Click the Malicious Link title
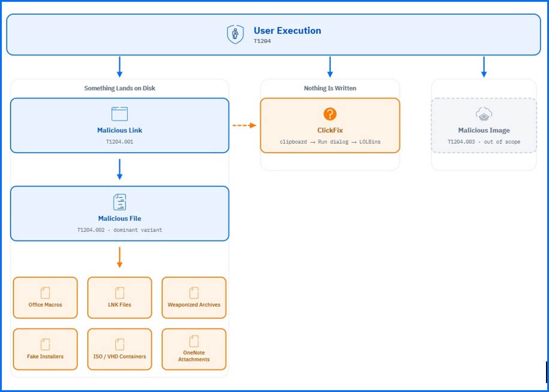The width and height of the screenshot is (549, 392). (x=119, y=130)
